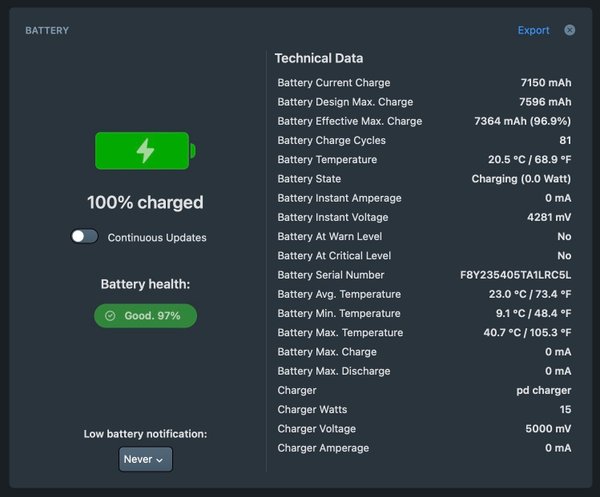Select the Charger pd charger value

click(544, 390)
